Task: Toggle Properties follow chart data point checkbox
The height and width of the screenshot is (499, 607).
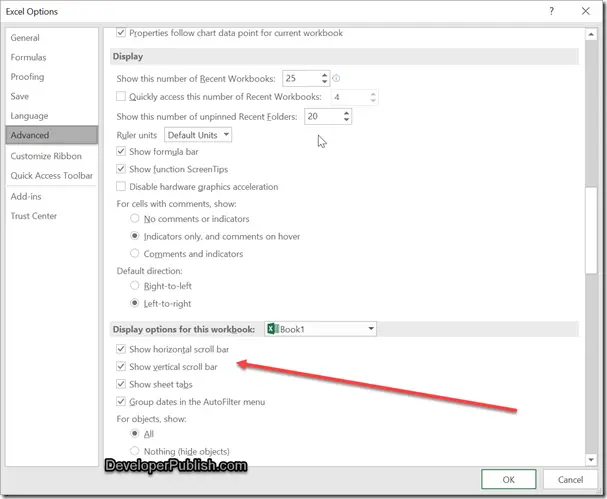Action: click(x=121, y=33)
